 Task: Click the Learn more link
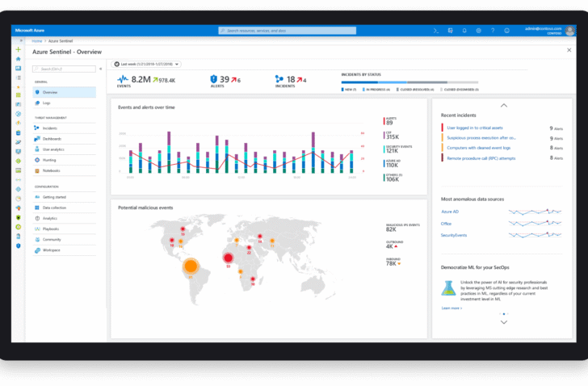[451, 308]
